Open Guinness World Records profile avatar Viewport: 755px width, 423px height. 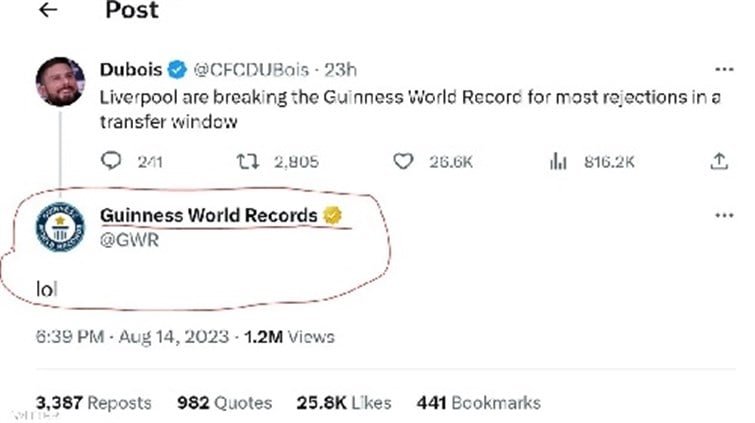coord(60,229)
